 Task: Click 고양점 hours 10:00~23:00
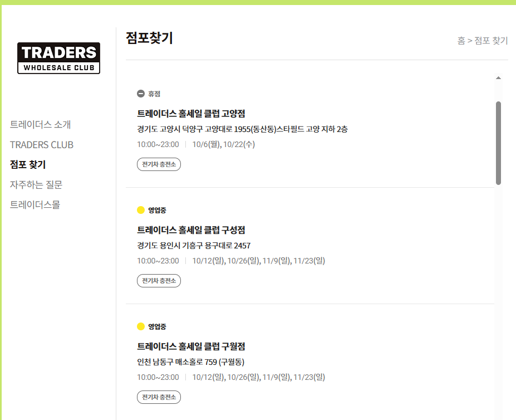[x=158, y=144]
